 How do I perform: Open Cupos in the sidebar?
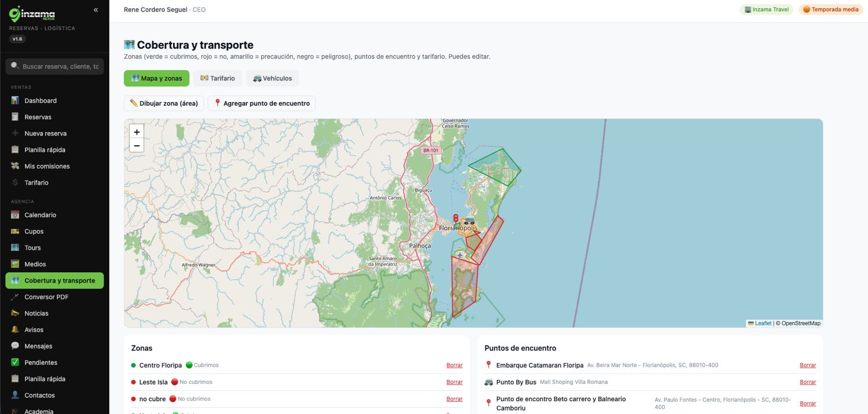tap(54, 232)
